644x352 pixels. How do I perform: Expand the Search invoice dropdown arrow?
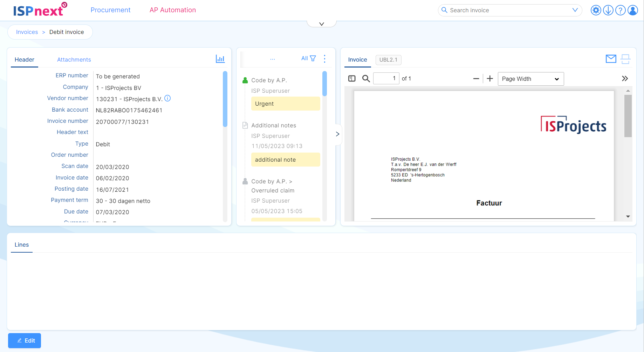pyautogui.click(x=575, y=10)
